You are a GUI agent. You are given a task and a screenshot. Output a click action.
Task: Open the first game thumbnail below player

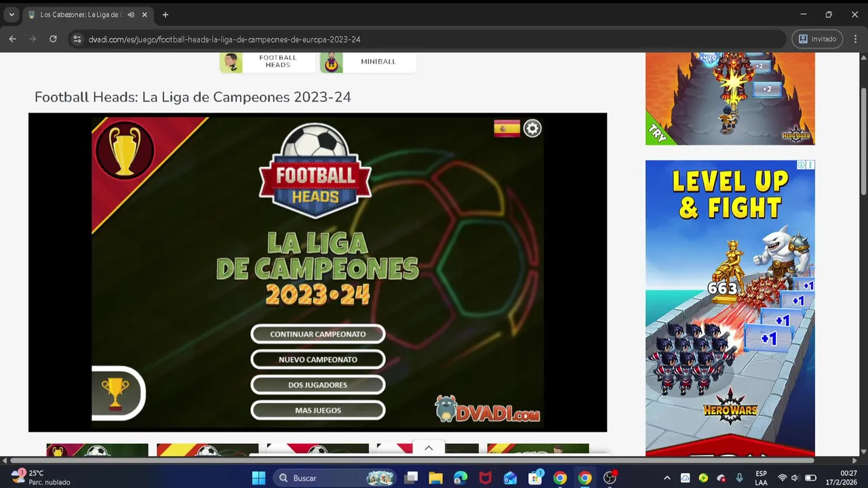point(97,450)
